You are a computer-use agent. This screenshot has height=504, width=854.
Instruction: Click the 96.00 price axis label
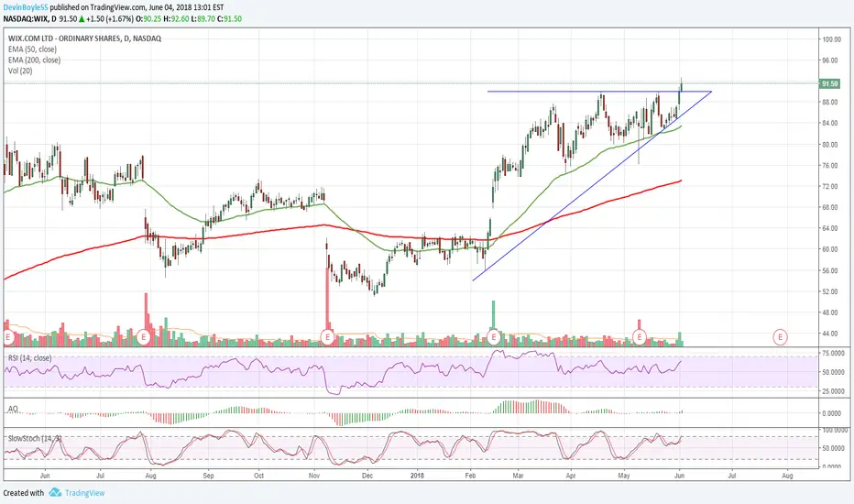point(830,60)
